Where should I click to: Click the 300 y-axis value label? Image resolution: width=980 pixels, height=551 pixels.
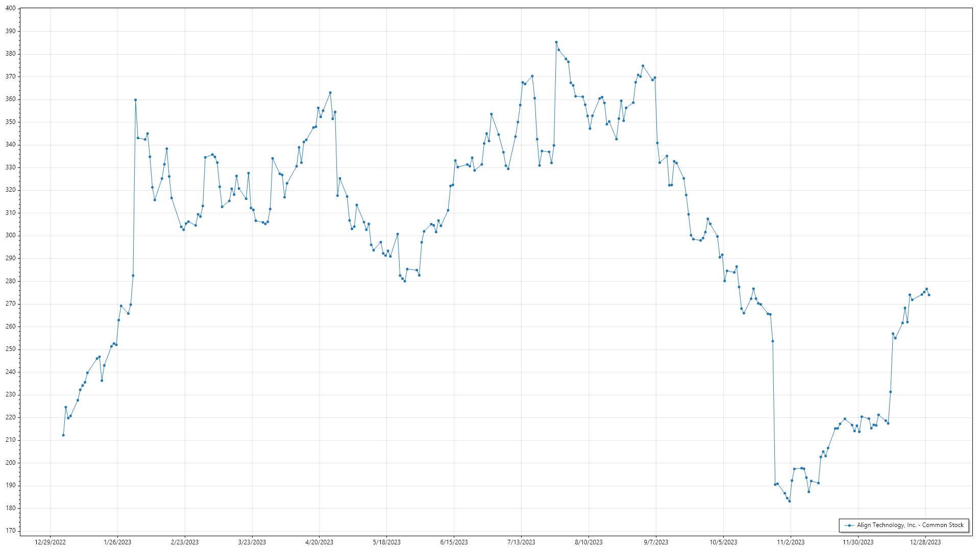(x=10, y=236)
